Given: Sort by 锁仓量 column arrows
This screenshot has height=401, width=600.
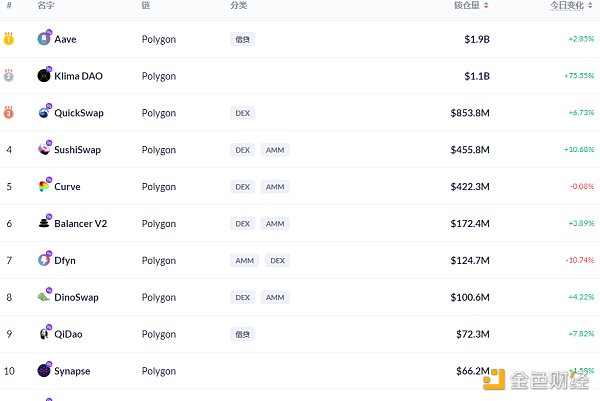Looking at the screenshot, I should point(486,5).
